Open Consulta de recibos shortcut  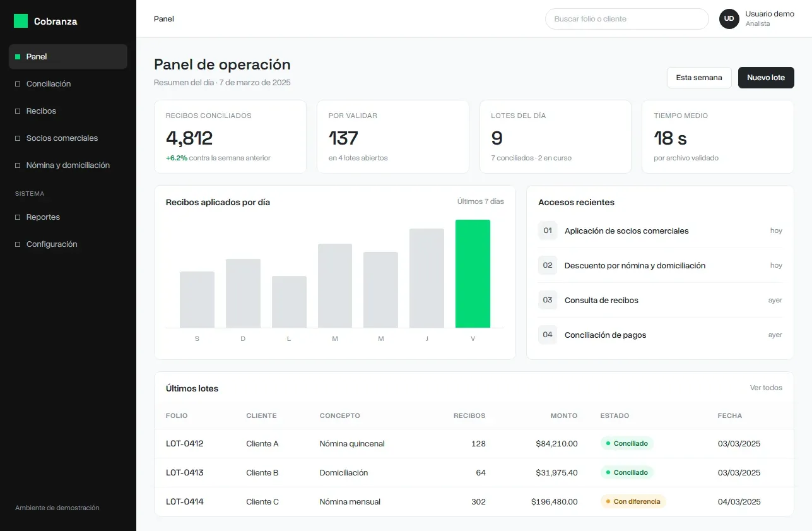(x=660, y=300)
